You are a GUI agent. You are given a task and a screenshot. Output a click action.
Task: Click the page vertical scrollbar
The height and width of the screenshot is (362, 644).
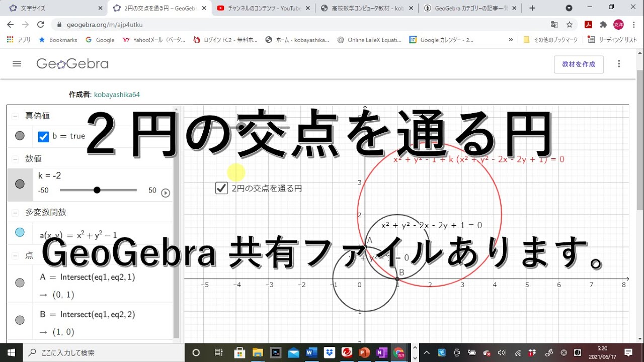coord(640,141)
